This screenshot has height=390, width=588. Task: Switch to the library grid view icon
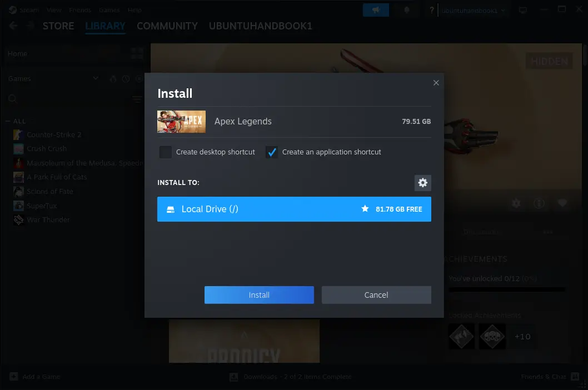137,54
